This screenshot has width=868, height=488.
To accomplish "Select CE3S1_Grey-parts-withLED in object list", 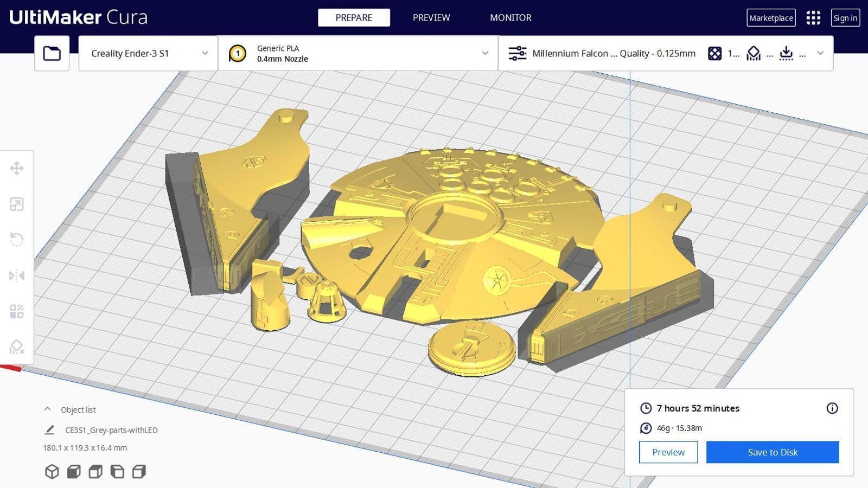I will [x=111, y=430].
